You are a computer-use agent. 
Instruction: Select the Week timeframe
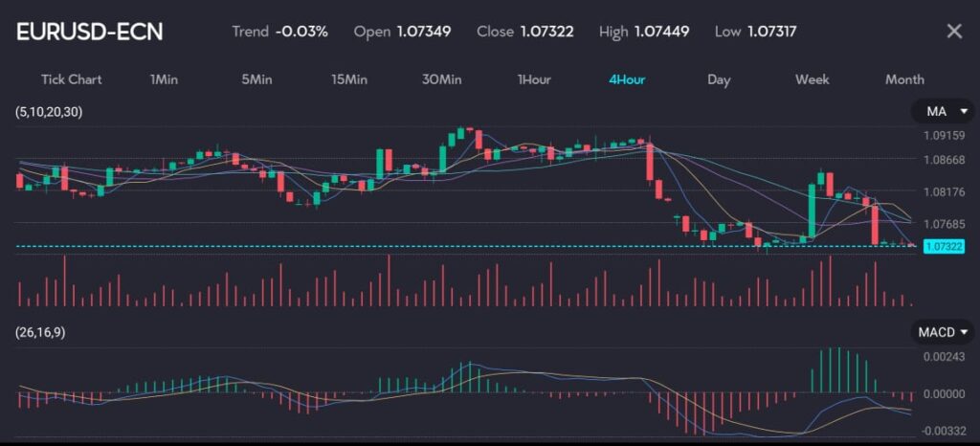tap(812, 79)
